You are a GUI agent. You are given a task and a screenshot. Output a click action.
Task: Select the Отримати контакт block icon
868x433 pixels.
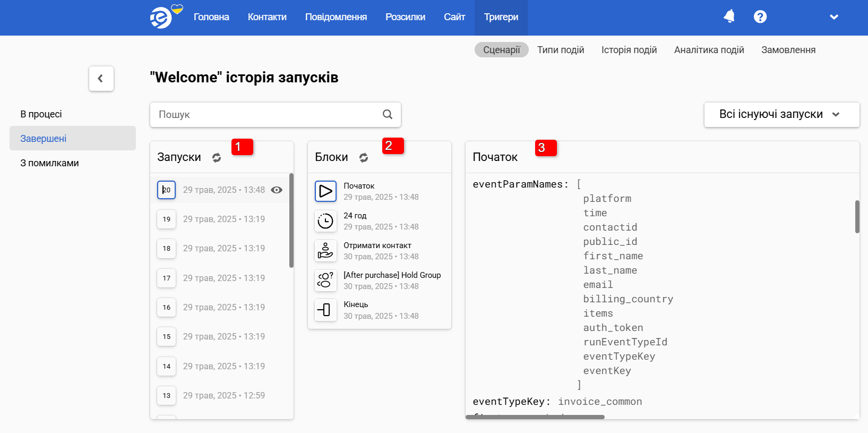(x=325, y=251)
